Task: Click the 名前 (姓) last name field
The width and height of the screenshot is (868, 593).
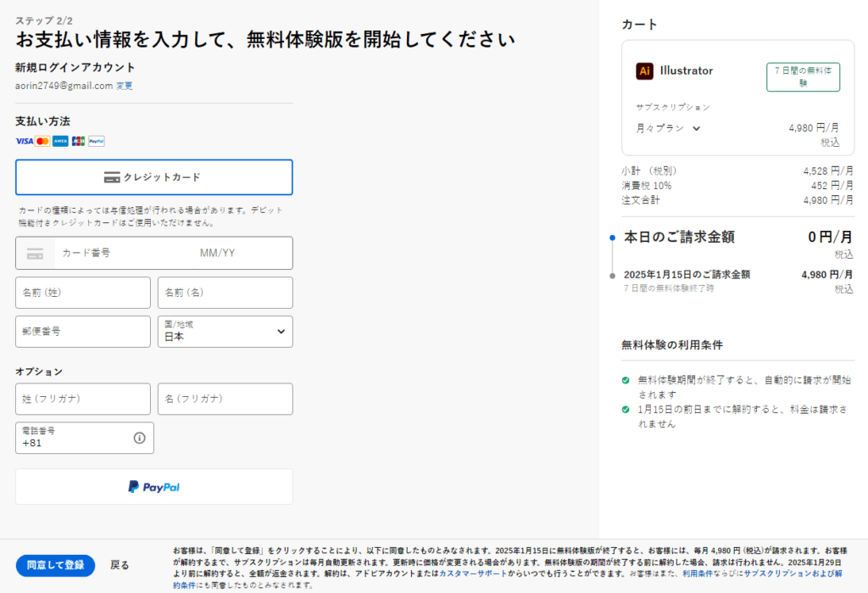Action: tap(82, 293)
